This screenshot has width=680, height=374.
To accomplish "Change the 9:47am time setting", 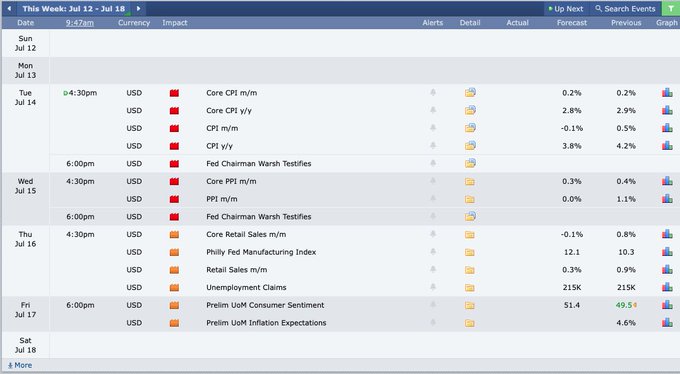I will 80,23.
